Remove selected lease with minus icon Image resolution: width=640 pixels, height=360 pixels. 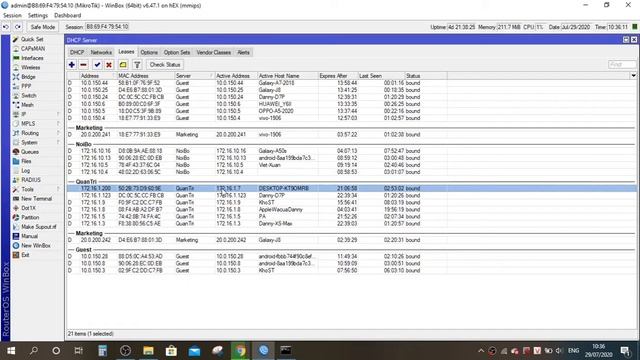(x=83, y=64)
